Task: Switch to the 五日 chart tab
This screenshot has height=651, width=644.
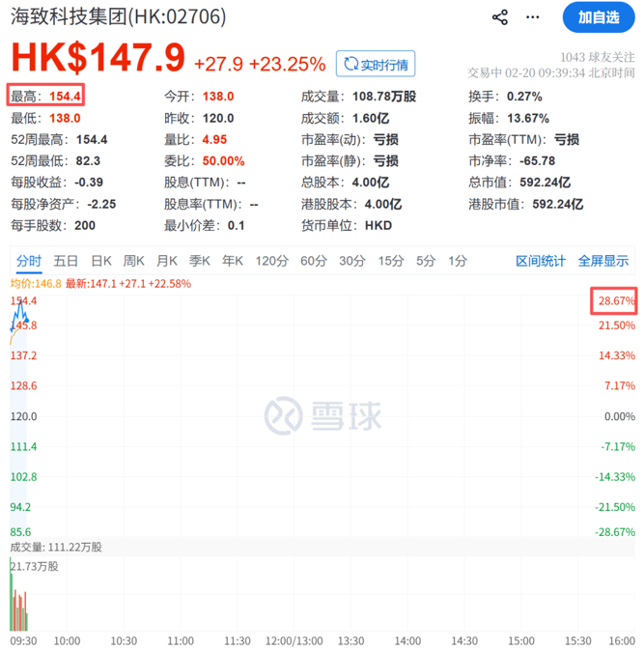Action: [66, 260]
